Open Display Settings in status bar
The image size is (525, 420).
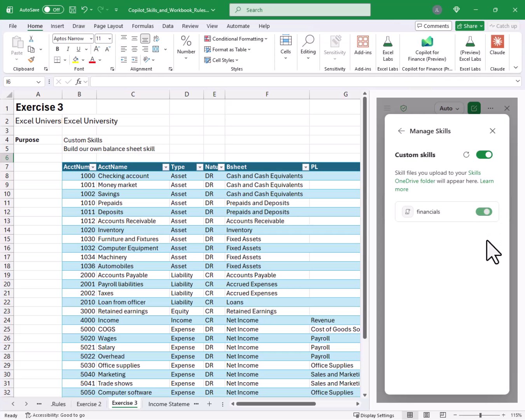click(374, 415)
